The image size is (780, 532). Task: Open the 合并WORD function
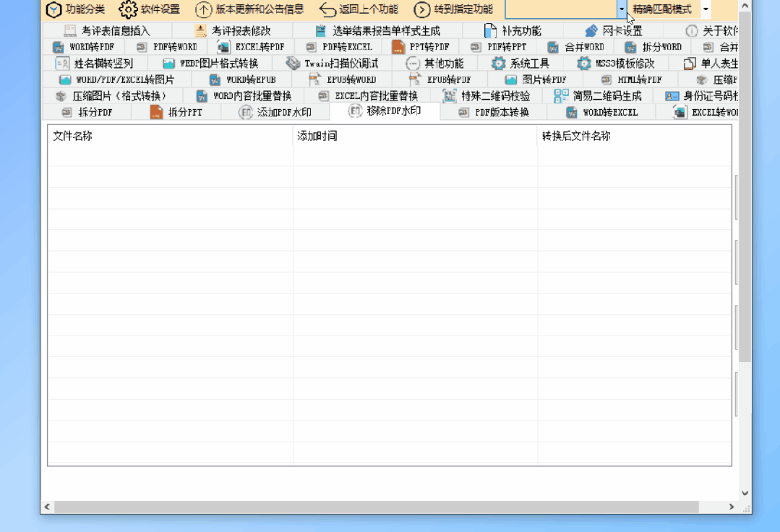(585, 46)
